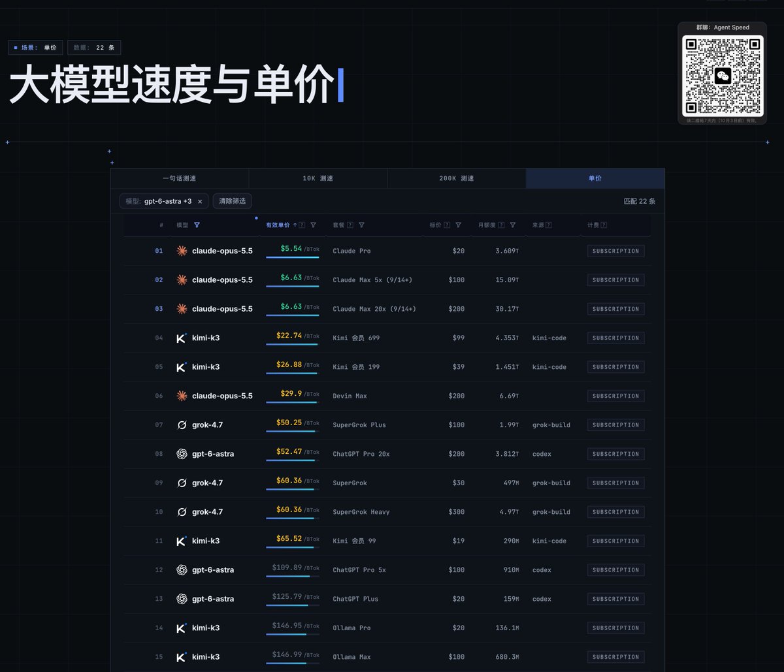Click the price bar under $125.79
This screenshot has width=784, height=672.
pyautogui.click(x=293, y=605)
